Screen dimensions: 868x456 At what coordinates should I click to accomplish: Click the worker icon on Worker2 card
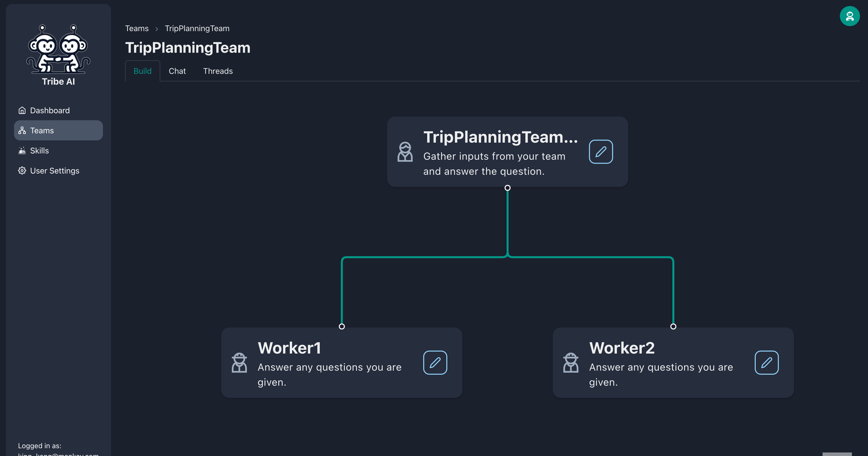[570, 363]
